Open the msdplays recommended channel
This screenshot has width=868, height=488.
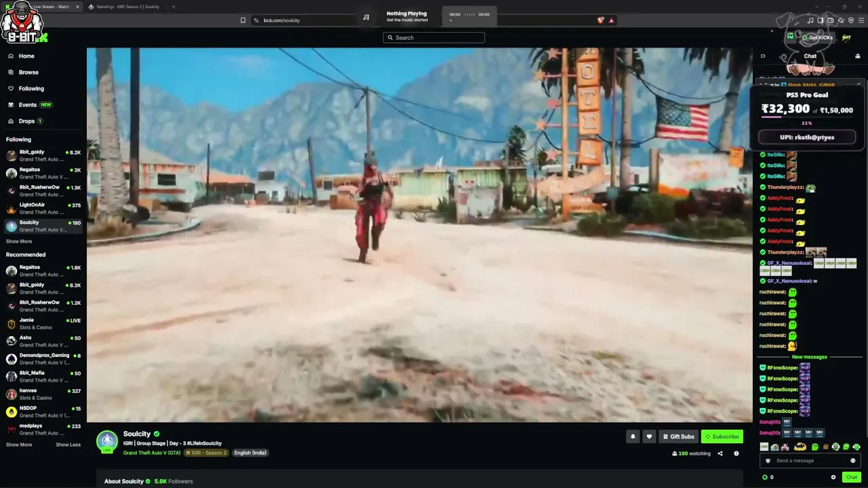point(43,429)
